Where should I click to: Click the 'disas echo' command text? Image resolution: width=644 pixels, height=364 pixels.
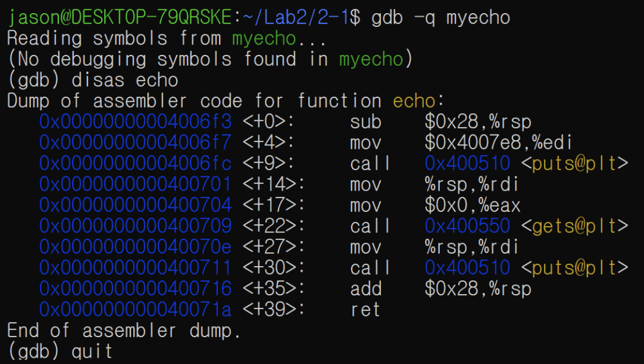pyautogui.click(x=125, y=80)
